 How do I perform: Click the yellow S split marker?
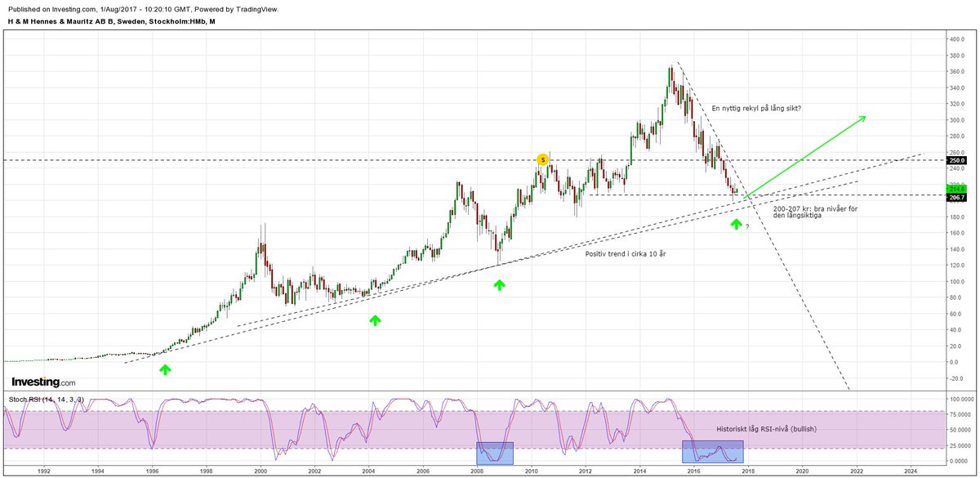click(x=542, y=159)
